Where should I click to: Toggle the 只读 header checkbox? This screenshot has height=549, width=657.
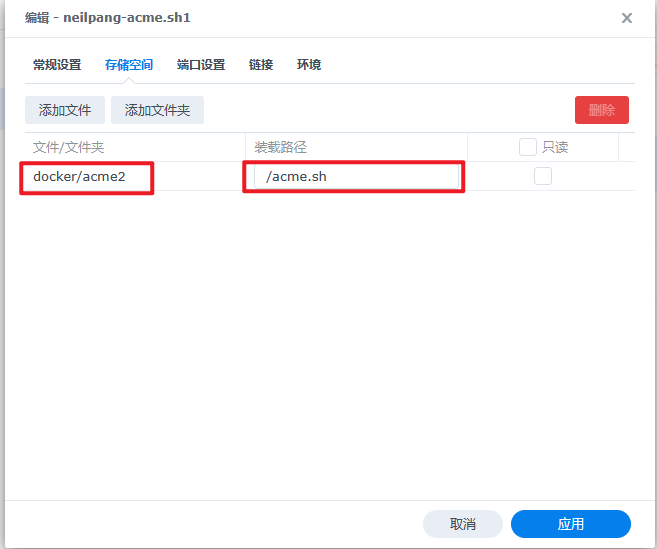point(528,147)
